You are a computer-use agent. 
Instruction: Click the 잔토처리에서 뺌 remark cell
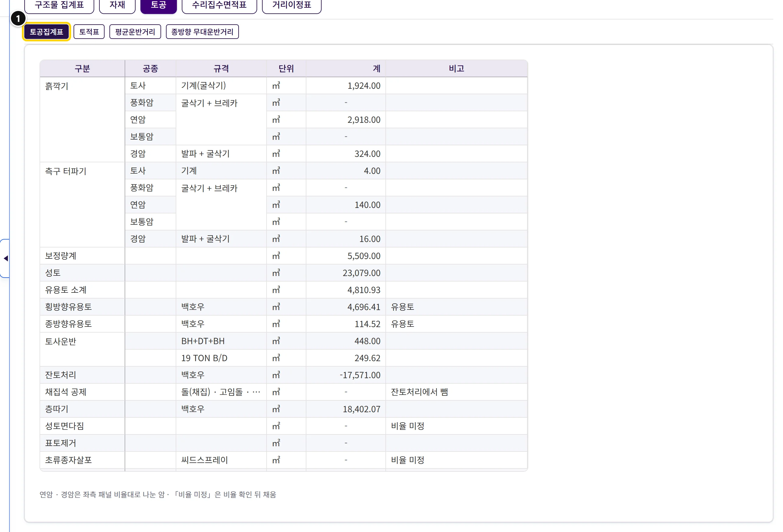pos(457,392)
